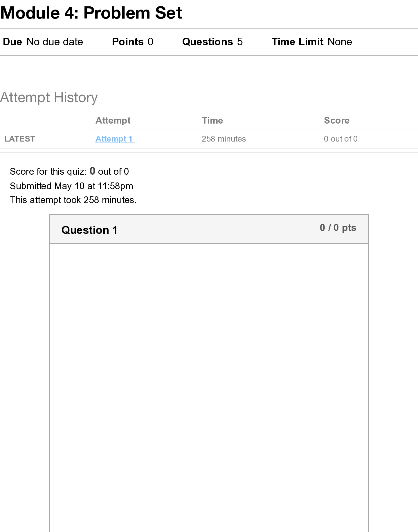
Task: Click the 258 minutes table cell
Action: coord(224,139)
